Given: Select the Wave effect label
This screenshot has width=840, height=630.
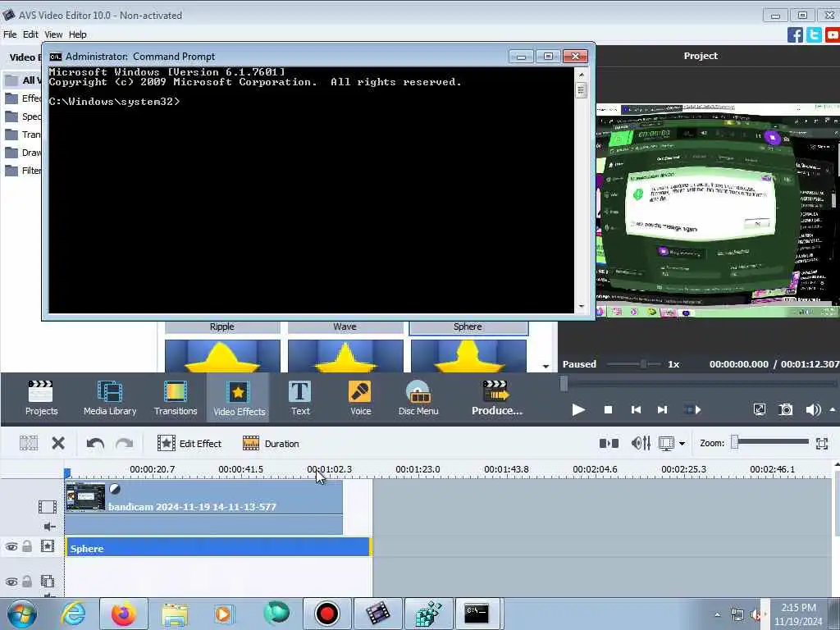Looking at the screenshot, I should [345, 326].
